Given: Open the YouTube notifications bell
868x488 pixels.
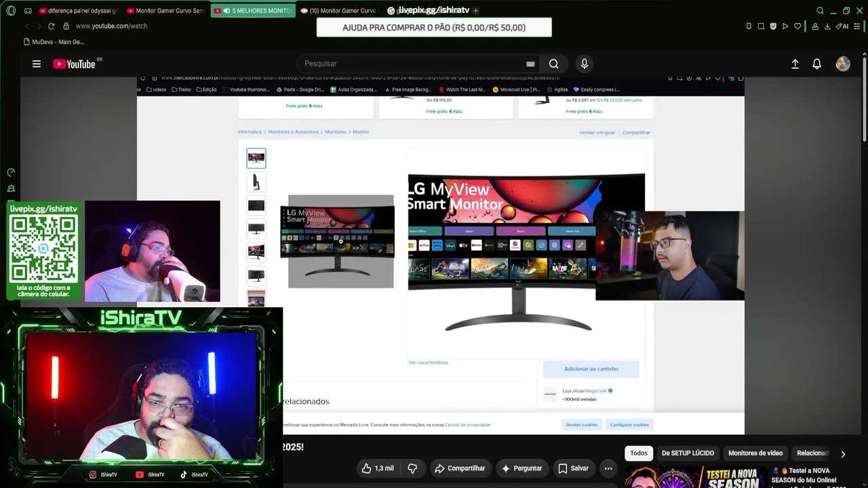Looking at the screenshot, I should click(817, 64).
